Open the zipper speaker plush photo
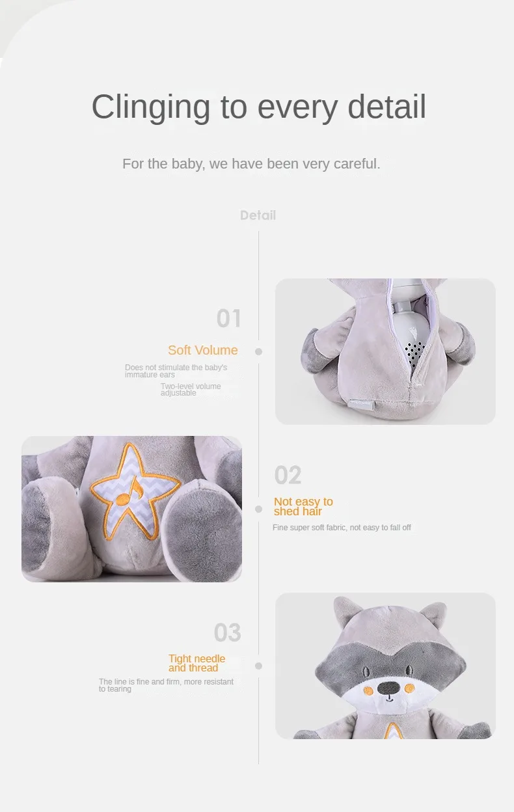Viewport: 514px width, 812px height. 385,351
